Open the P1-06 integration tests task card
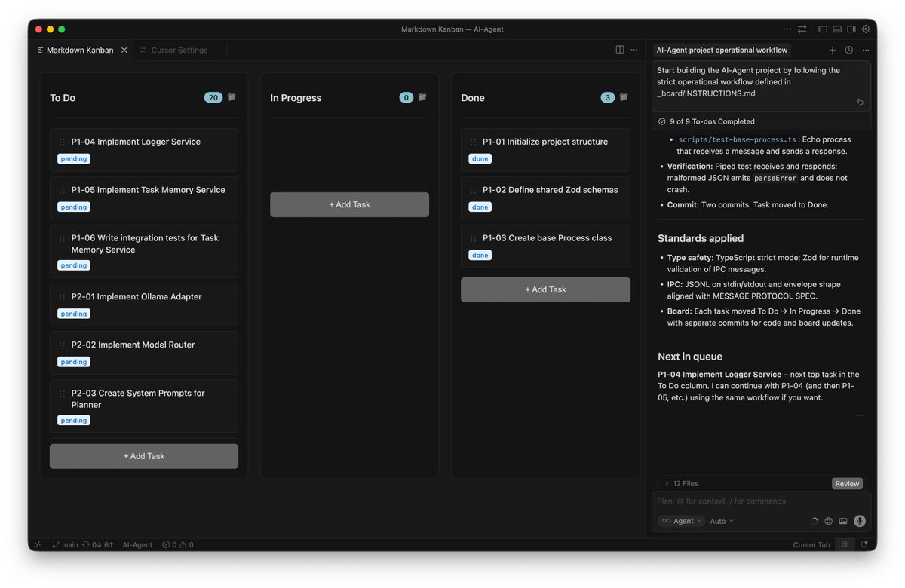Viewport: 905px width, 588px height. pos(144,251)
